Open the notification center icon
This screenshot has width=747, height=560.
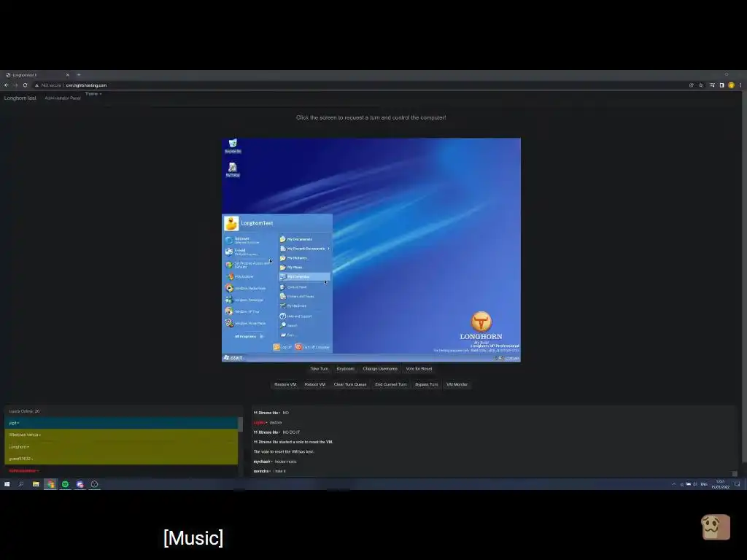point(737,484)
